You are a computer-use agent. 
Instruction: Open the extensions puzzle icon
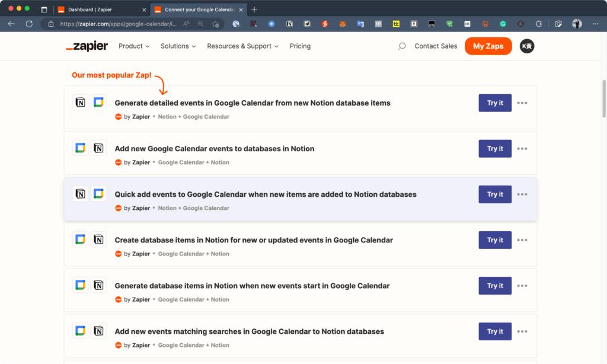(538, 24)
